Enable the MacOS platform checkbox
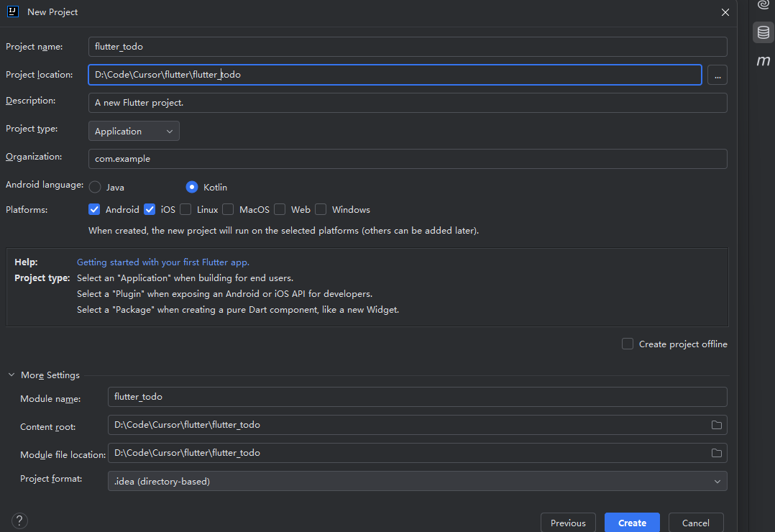This screenshot has width=775, height=532. (x=228, y=210)
